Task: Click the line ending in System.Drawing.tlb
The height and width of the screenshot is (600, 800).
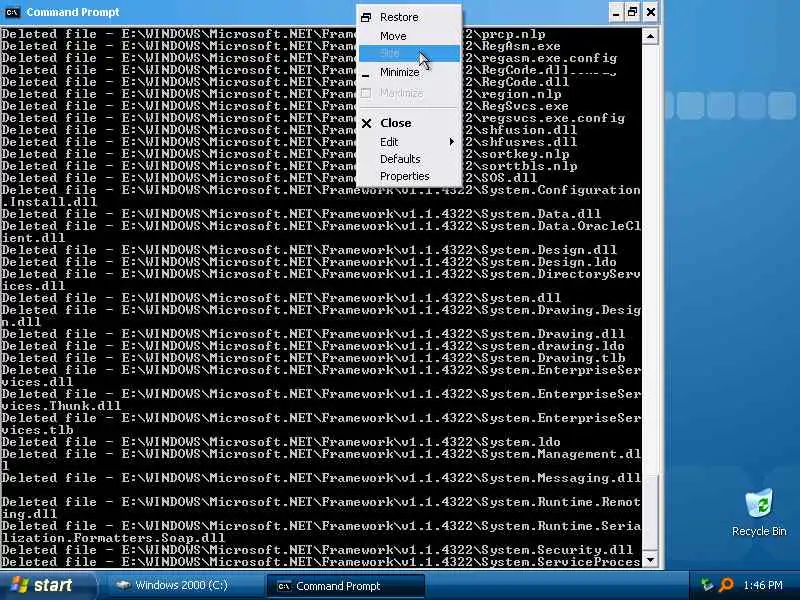Action: [x=313, y=358]
